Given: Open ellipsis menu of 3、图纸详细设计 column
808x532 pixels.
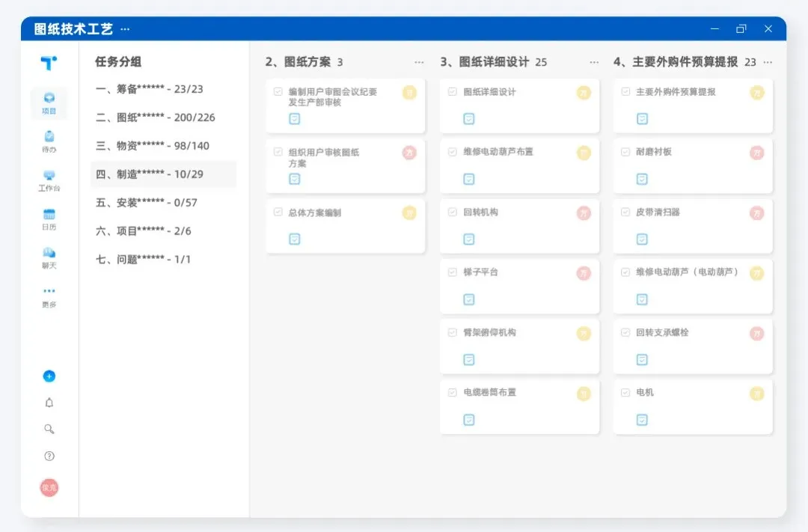Looking at the screenshot, I should 593,62.
